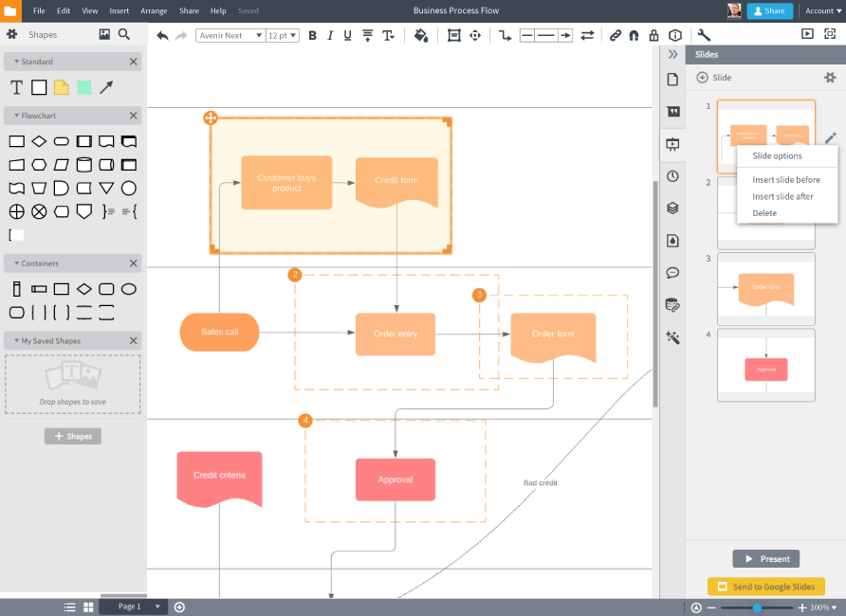Click the zoom slider handle
The height and width of the screenshot is (616, 846).
pyautogui.click(x=757, y=607)
